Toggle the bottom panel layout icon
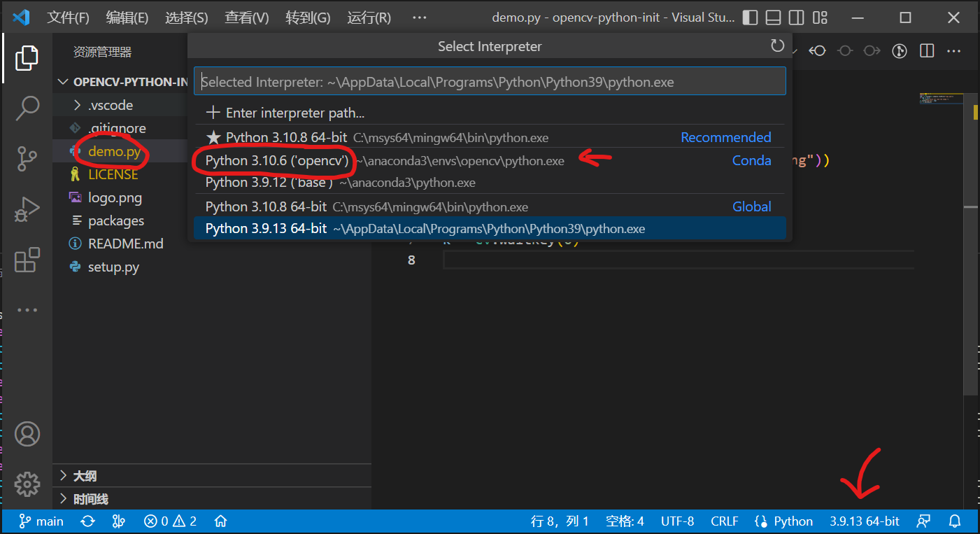Image resolution: width=980 pixels, height=534 pixels. pyautogui.click(x=773, y=17)
